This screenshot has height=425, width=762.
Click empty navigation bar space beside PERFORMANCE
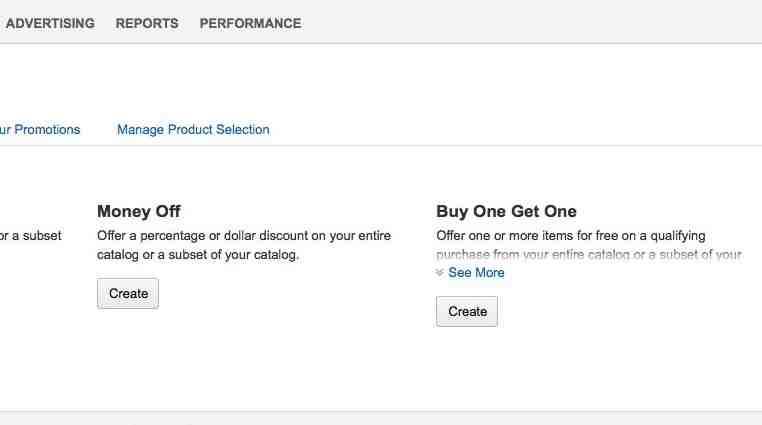(530, 22)
